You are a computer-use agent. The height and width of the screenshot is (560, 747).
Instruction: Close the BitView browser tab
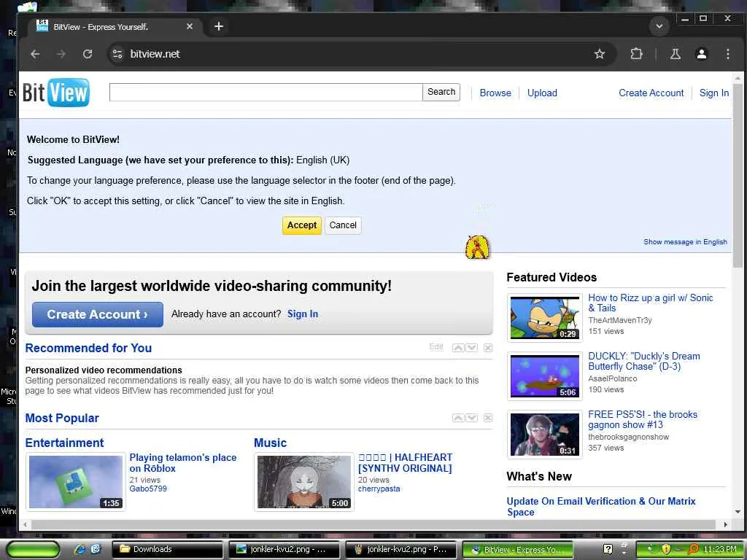(190, 26)
